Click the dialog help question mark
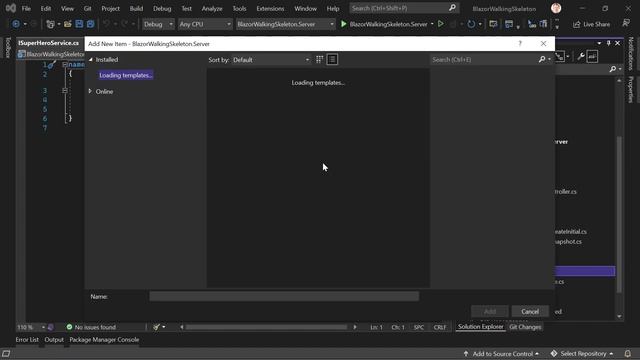Screen dimensions: 640x360 tap(520, 43)
